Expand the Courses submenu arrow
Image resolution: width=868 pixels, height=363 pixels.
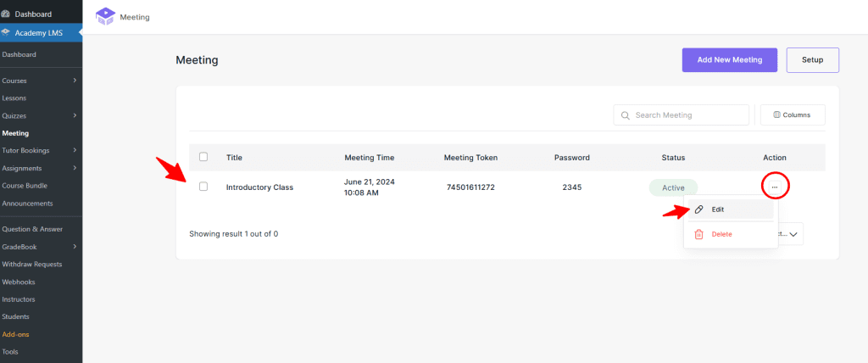pos(75,81)
